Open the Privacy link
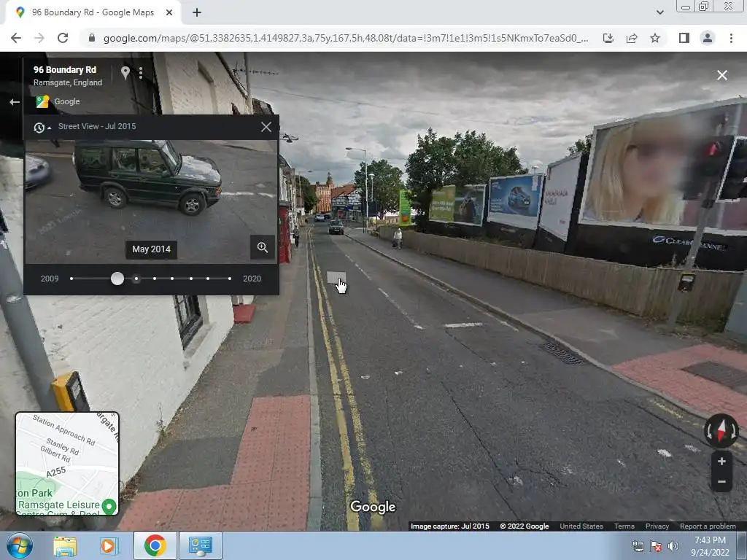 [x=657, y=526]
